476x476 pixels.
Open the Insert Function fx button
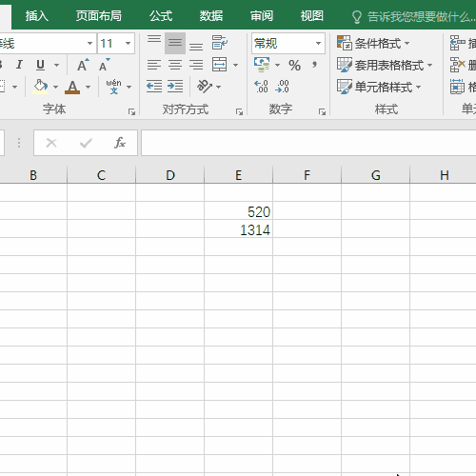(x=120, y=143)
